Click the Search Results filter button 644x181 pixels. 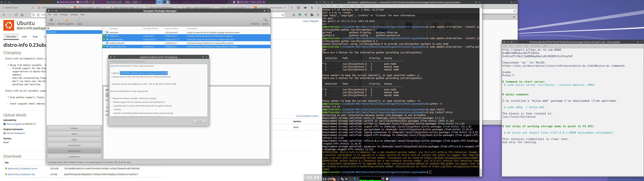(74, 151)
